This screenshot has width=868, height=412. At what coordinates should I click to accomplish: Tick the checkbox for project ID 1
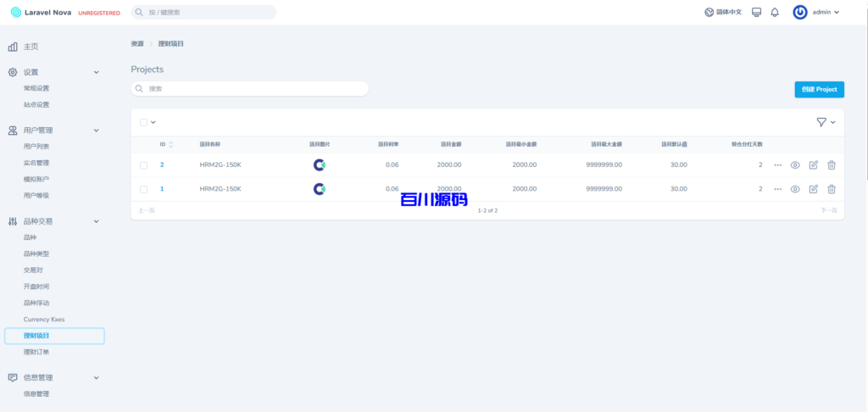coord(144,189)
